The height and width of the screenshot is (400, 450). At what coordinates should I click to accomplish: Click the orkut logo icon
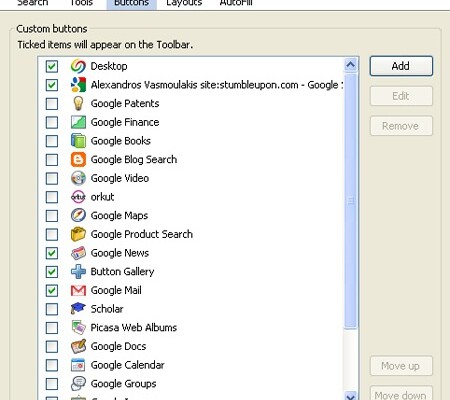coord(78,197)
